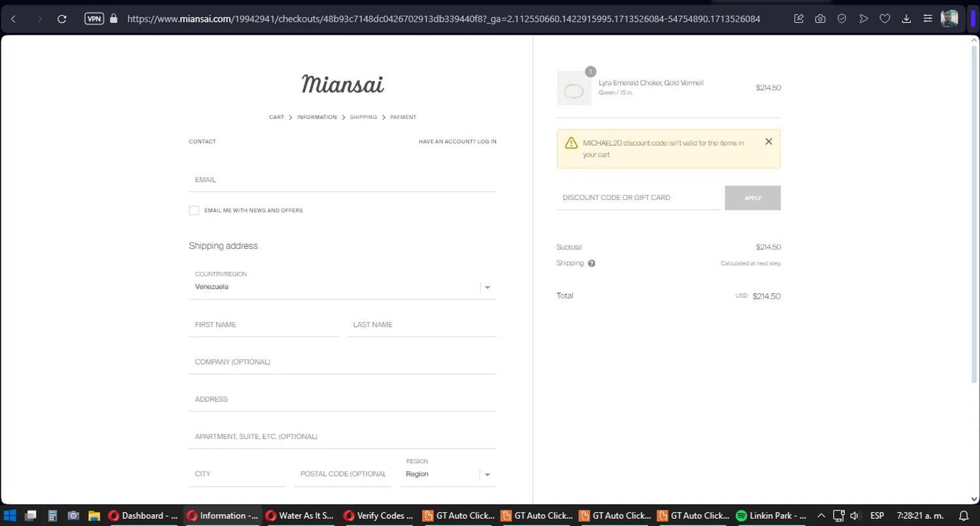Open first GT Auto Click taskbar window

point(458,516)
